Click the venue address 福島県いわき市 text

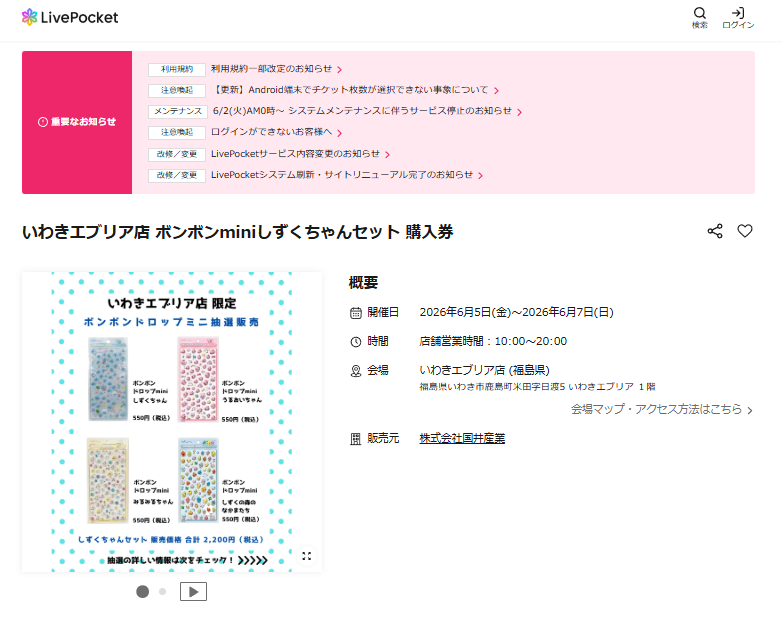[537, 387]
